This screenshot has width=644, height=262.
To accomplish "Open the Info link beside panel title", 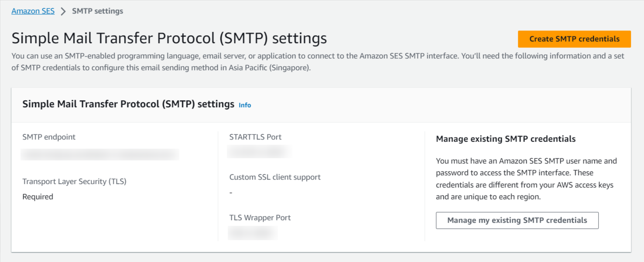I will coord(245,105).
